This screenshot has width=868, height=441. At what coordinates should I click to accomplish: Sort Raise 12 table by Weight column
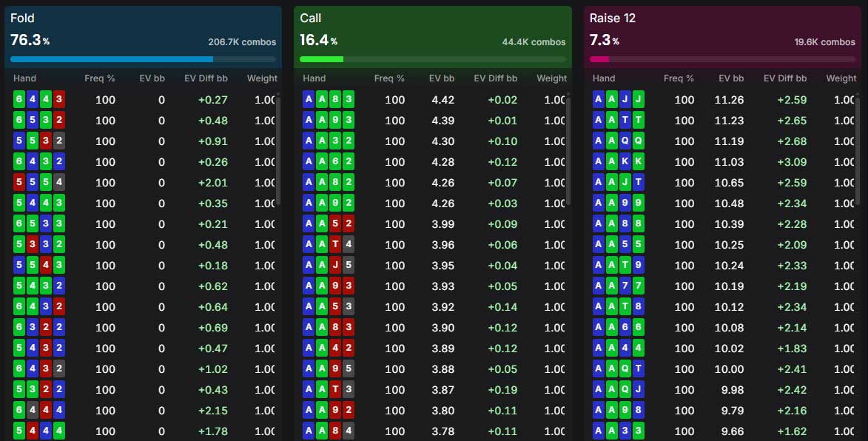pos(841,78)
